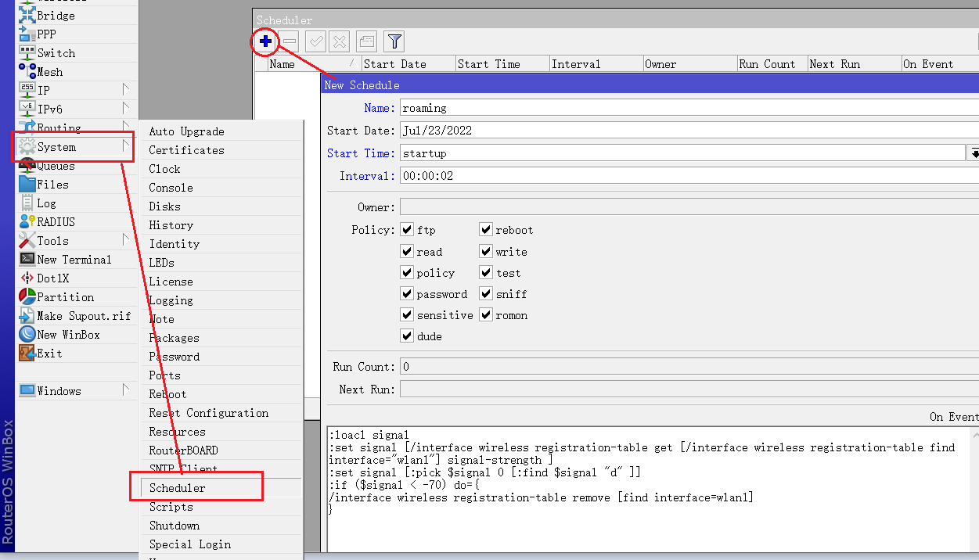Viewport: 979px width, 560px height.
Task: Click the Start Date column header
Action: pos(394,64)
